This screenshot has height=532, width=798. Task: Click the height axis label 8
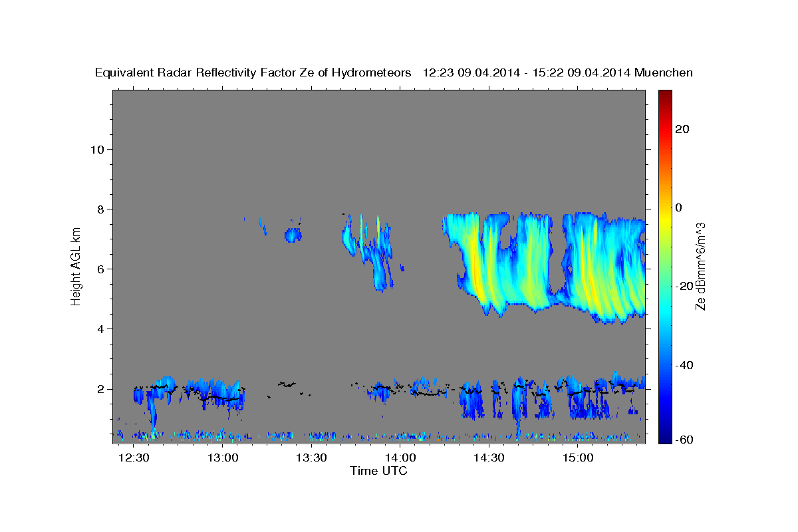tap(101, 209)
